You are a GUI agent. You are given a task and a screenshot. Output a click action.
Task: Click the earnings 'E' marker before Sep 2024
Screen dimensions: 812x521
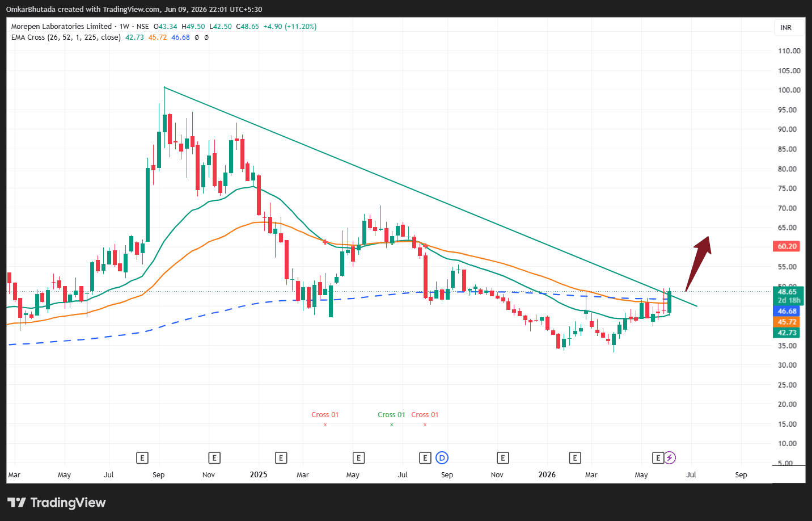click(142, 457)
